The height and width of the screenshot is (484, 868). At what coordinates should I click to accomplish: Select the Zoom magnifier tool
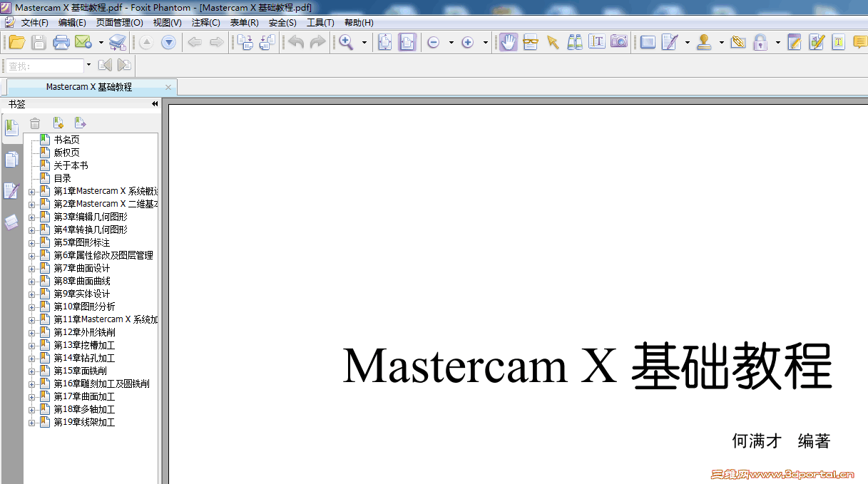coord(347,43)
